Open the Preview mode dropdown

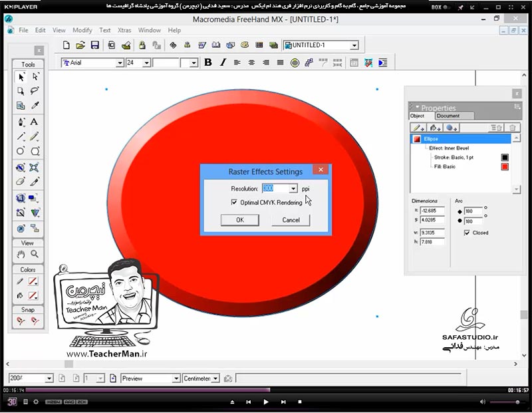pyautogui.click(x=176, y=378)
